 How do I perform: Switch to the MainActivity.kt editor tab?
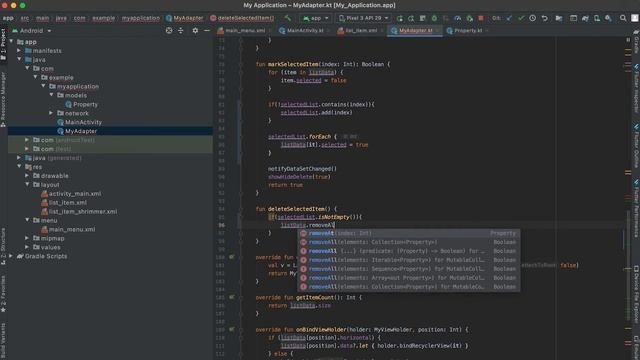pos(304,31)
